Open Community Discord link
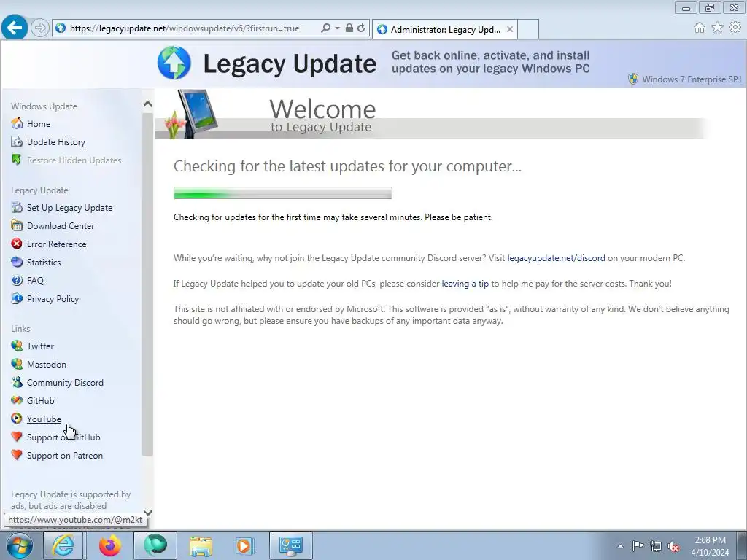 (x=65, y=382)
